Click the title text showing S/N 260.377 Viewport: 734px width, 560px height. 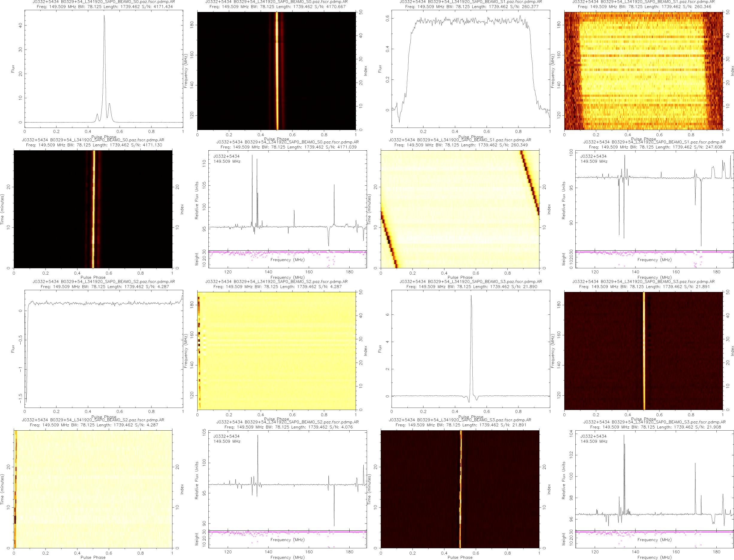471,7
